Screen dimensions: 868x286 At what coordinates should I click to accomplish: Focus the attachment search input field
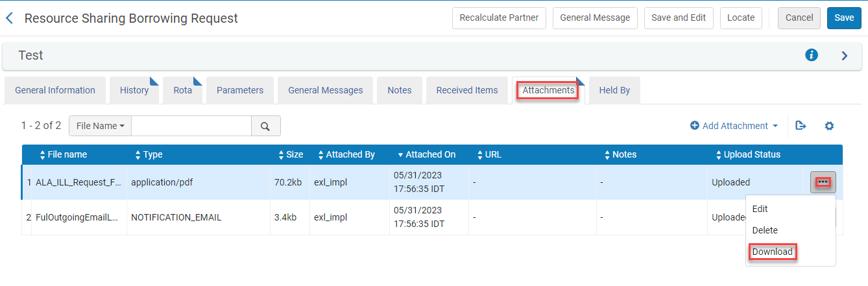(191, 126)
